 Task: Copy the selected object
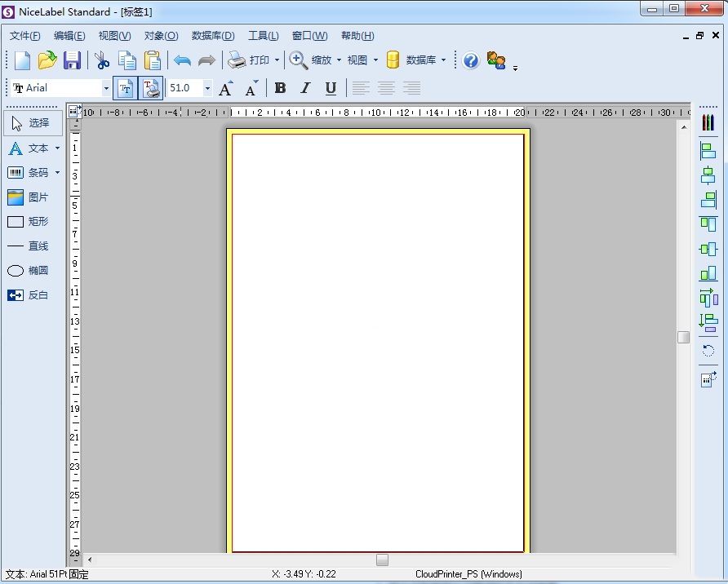[x=127, y=60]
